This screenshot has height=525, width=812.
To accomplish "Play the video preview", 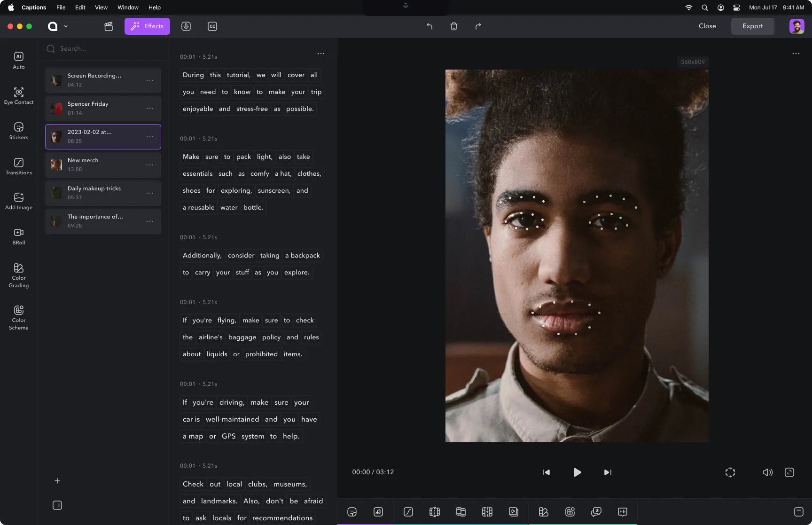I will click(577, 472).
